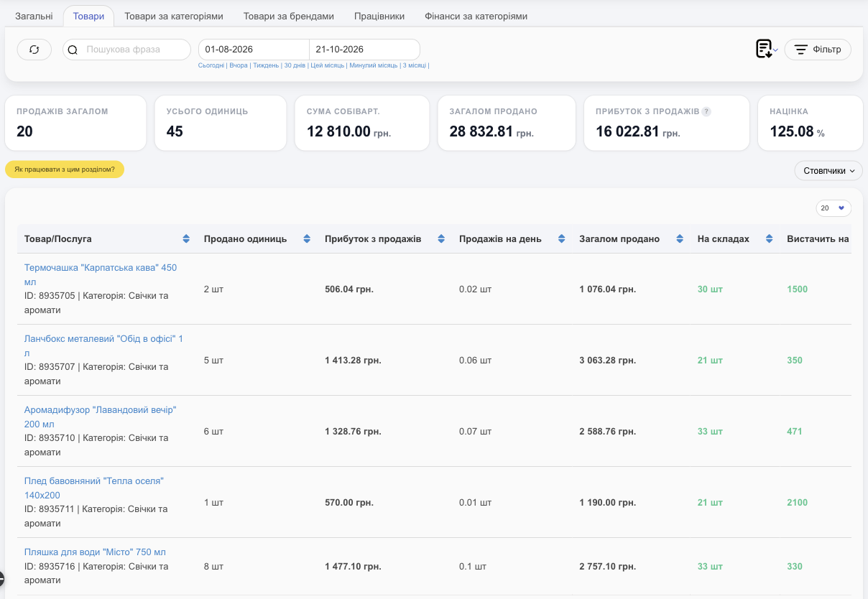Switch to the Загальні tab
The width and height of the screenshot is (868, 599).
point(34,17)
